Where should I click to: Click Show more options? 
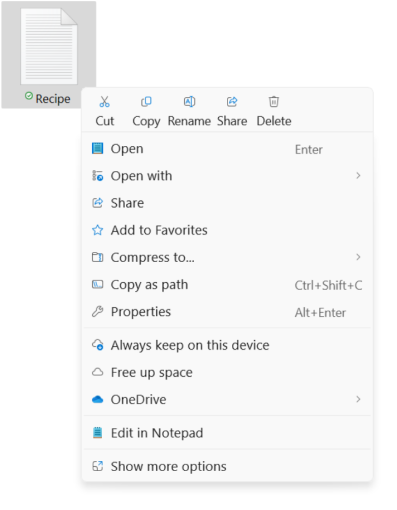tap(227, 466)
